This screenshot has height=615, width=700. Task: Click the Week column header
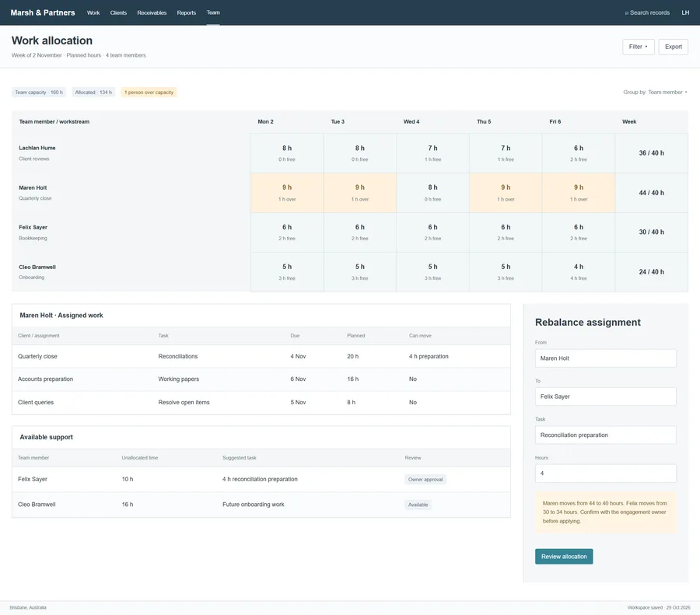point(629,121)
